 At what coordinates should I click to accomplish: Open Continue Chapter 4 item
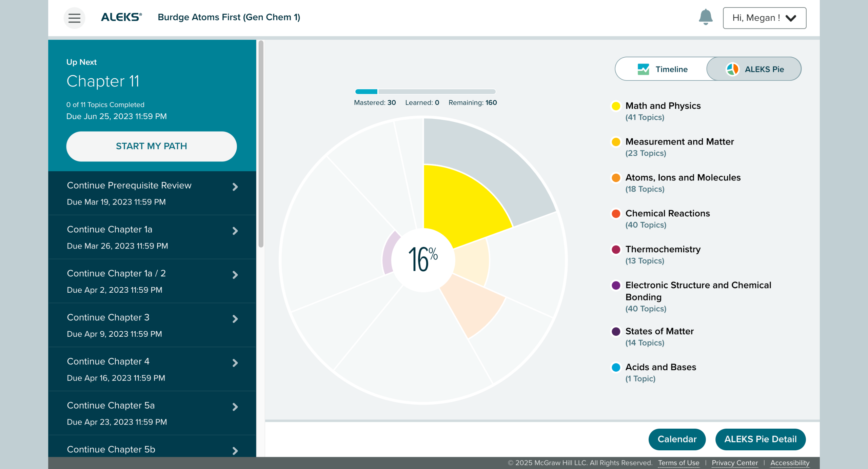(x=146, y=369)
